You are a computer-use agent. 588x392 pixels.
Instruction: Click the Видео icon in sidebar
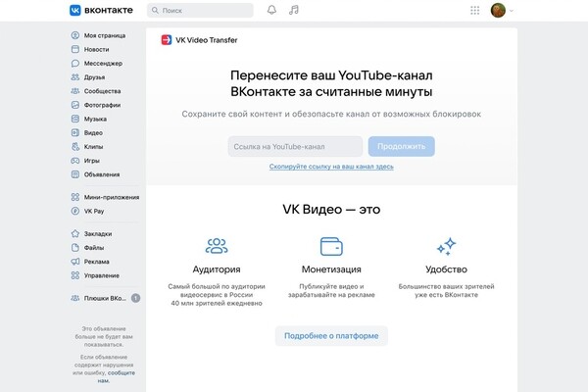(75, 132)
